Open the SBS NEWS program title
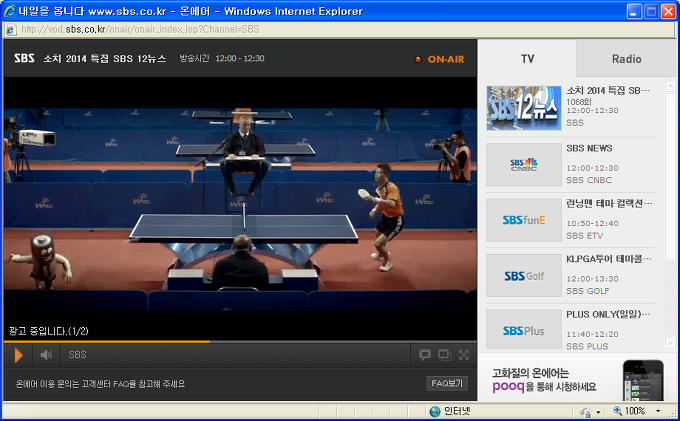This screenshot has height=421, width=680. tap(589, 148)
